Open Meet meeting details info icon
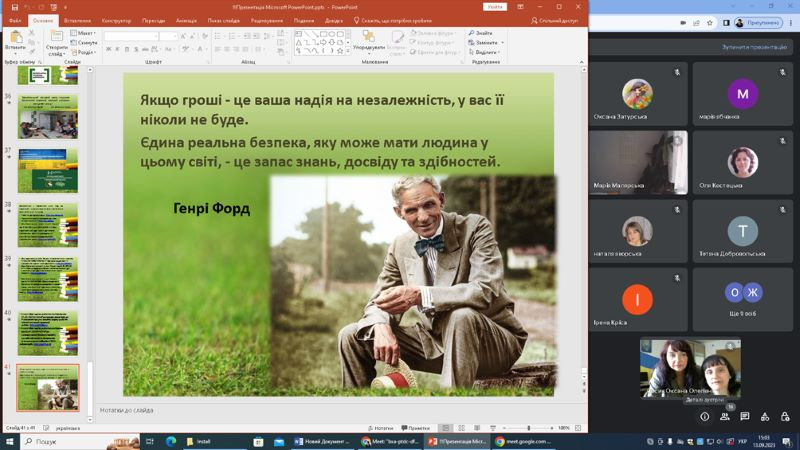The width and height of the screenshot is (800, 450). (705, 417)
